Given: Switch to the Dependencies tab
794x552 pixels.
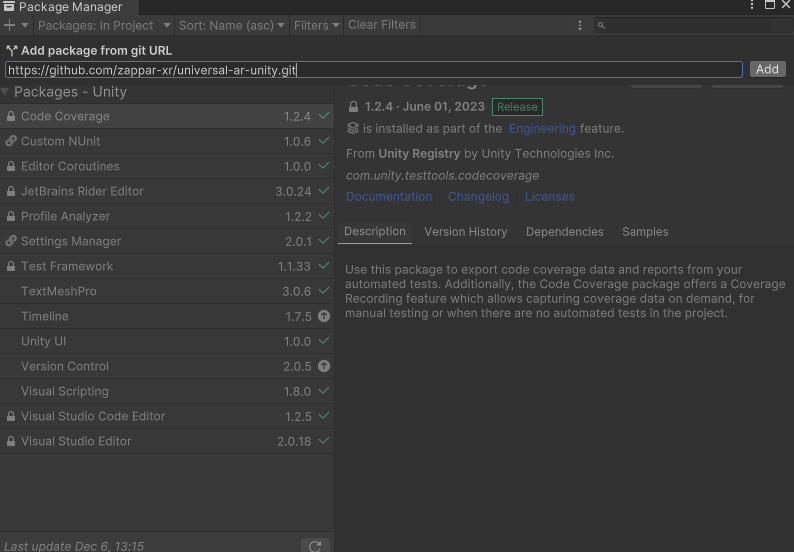Looking at the screenshot, I should click(564, 231).
